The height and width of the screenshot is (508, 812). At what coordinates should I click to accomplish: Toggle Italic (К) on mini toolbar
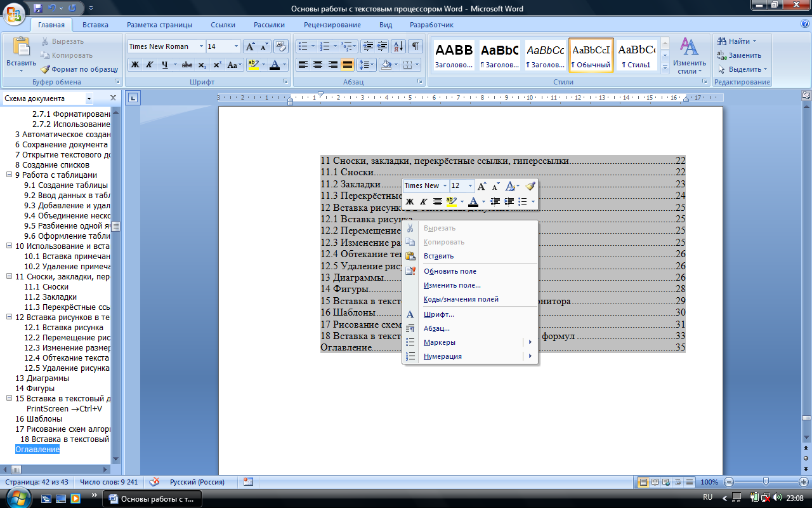click(424, 201)
